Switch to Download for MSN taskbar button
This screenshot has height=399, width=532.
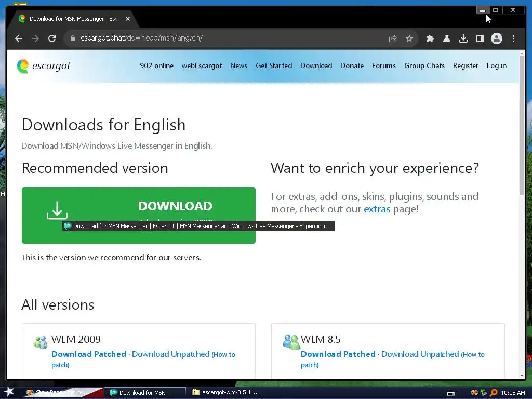144,393
